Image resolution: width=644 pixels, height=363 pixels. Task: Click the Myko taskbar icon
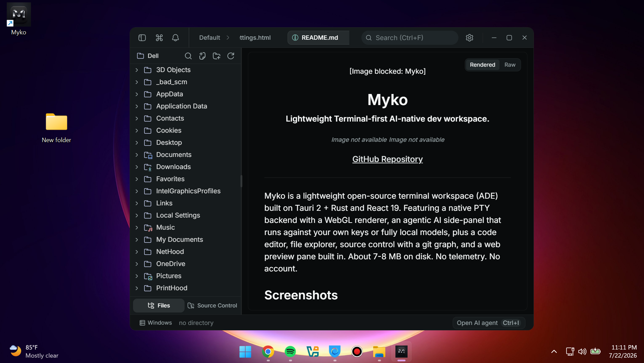click(401, 352)
